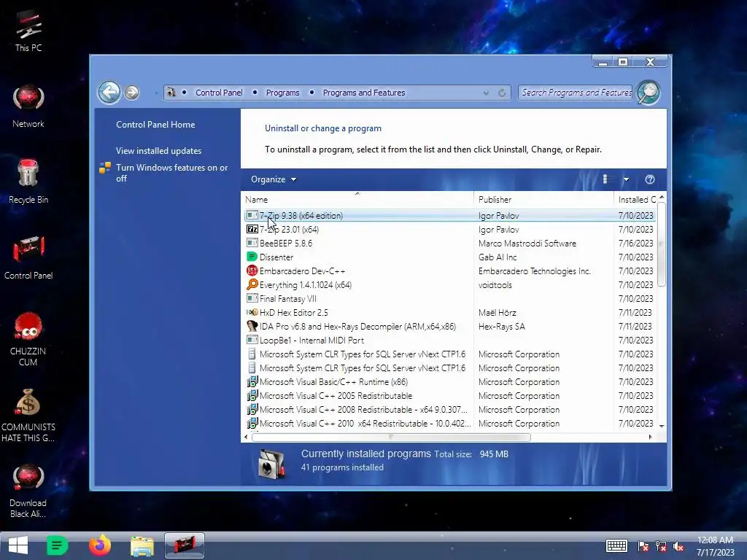Open This PC desktop icon
747x560 pixels.
tap(28, 31)
